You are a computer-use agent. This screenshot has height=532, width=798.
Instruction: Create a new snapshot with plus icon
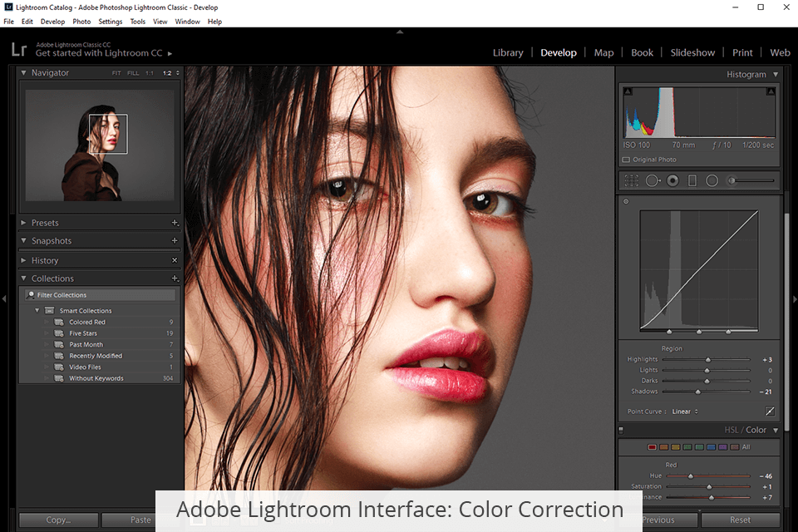(175, 240)
